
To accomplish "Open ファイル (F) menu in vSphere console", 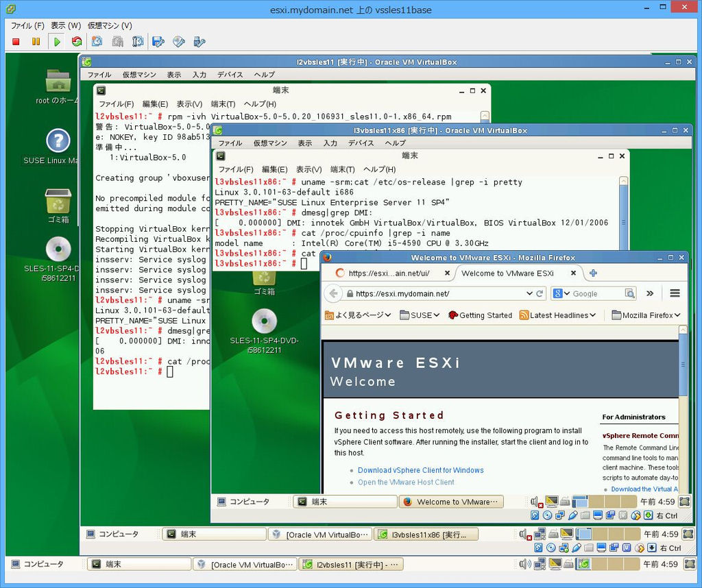I will click(x=27, y=25).
